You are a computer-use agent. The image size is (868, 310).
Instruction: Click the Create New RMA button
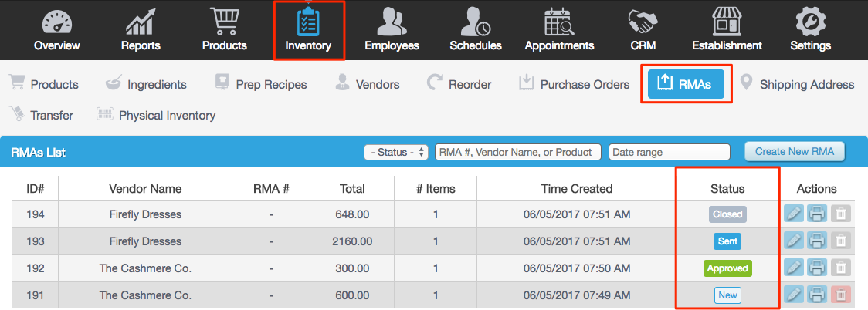point(795,151)
